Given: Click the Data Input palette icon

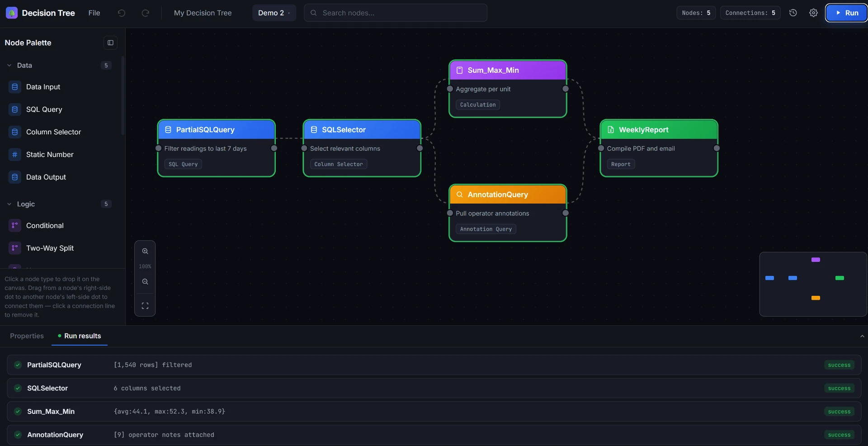Looking at the screenshot, I should (15, 87).
